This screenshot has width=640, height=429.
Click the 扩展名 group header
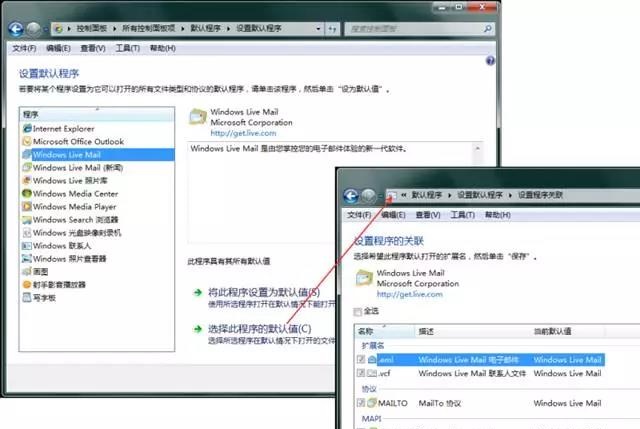[373, 346]
